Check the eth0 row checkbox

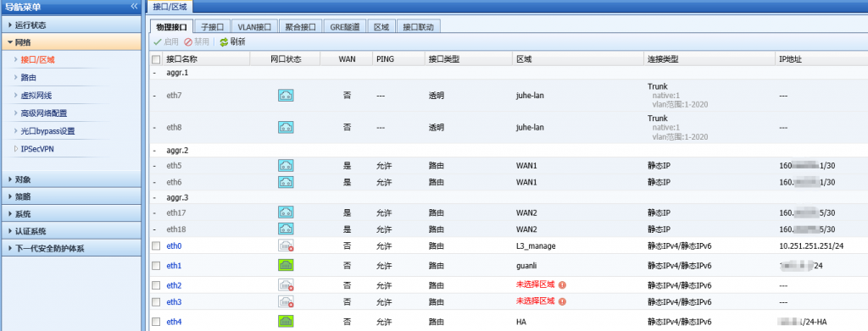(156, 245)
